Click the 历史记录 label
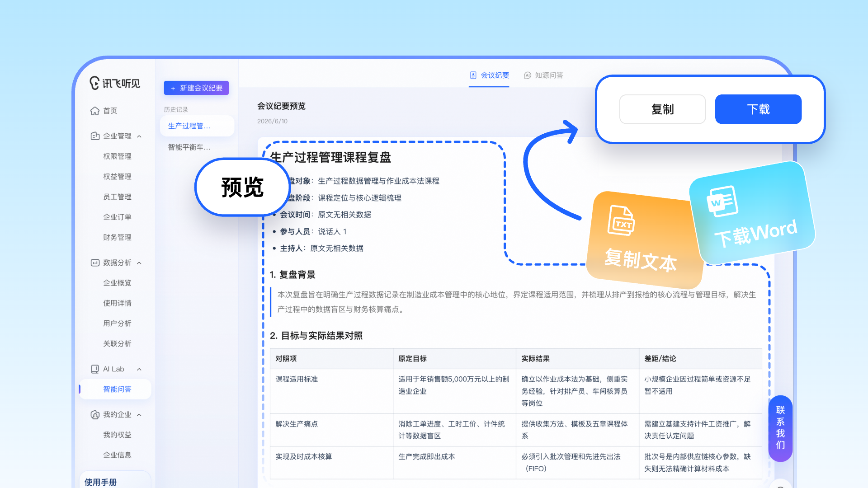The height and width of the screenshot is (488, 868). [x=176, y=110]
